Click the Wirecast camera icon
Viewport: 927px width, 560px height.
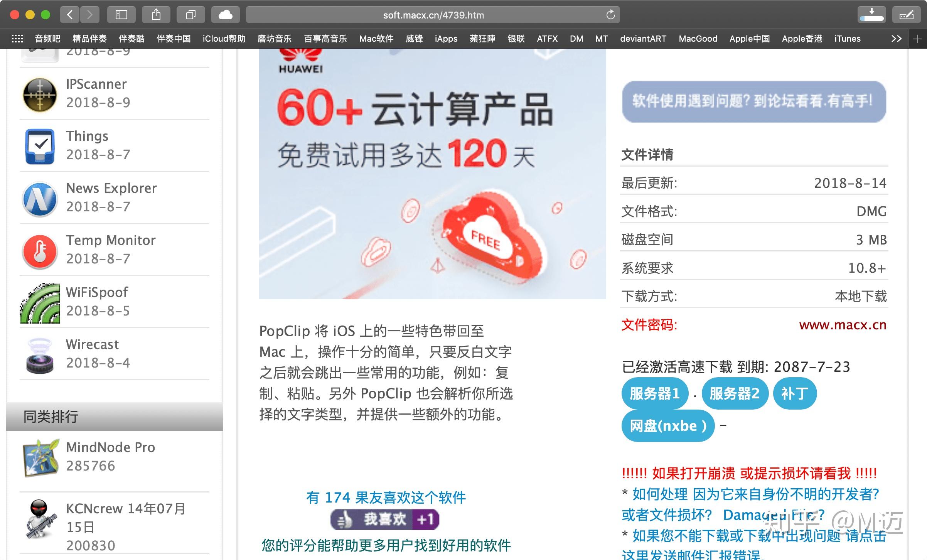point(40,356)
